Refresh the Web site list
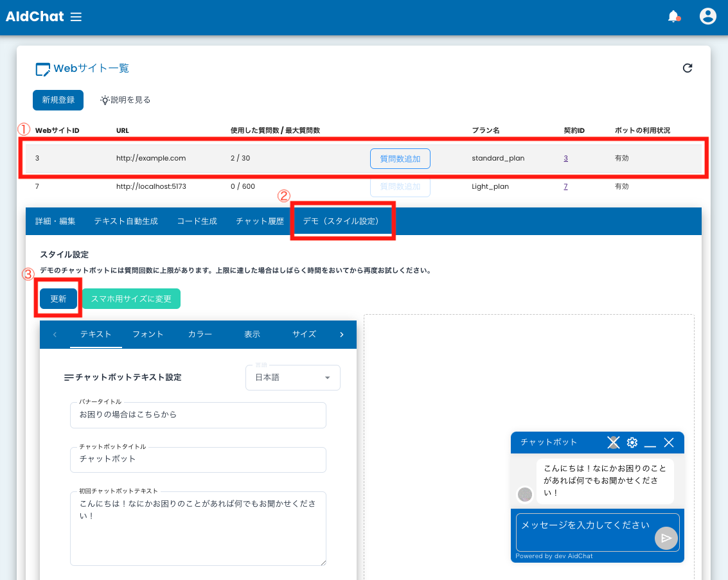728x580 pixels. point(688,68)
